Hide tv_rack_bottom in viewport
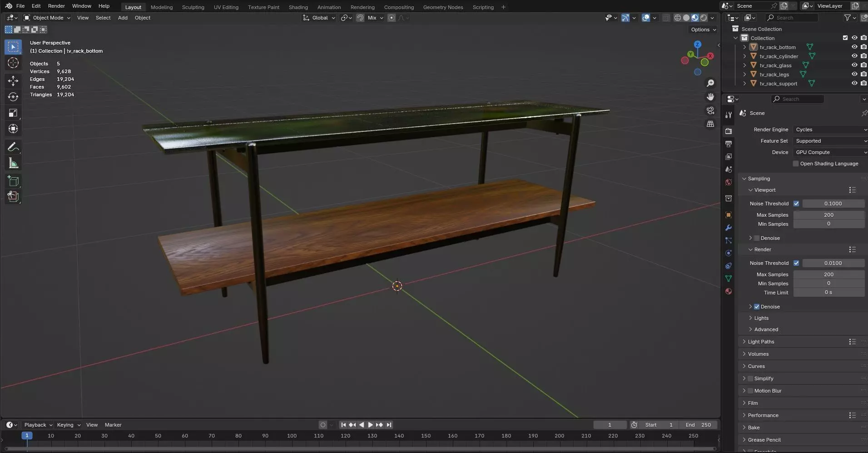Screen dimensions: 868x453 coord(854,47)
